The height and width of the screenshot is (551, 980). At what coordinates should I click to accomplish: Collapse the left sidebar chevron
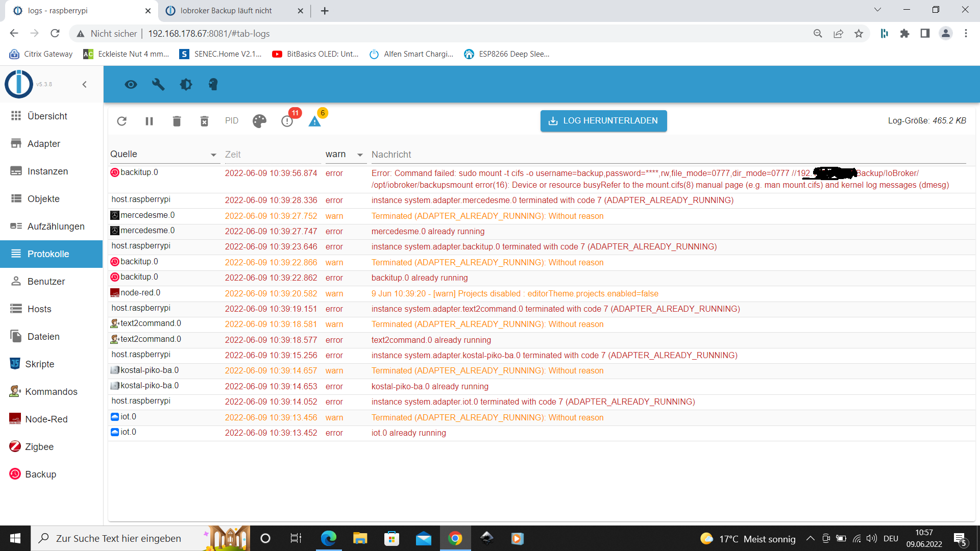(x=85, y=85)
